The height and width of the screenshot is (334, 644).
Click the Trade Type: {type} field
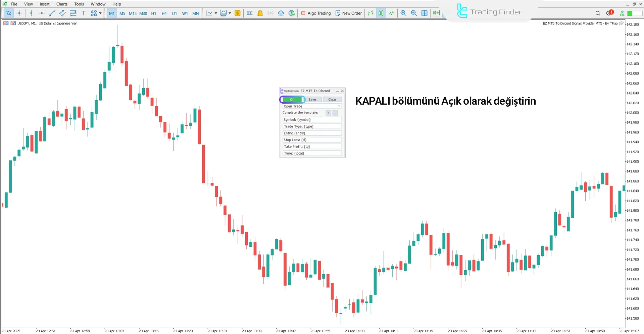[312, 126]
